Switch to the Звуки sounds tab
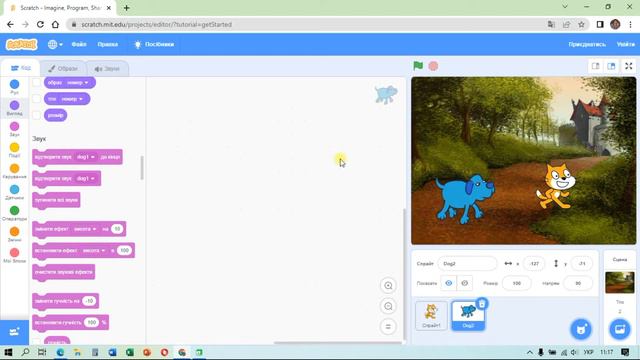This screenshot has width=640, height=360. 107,69
